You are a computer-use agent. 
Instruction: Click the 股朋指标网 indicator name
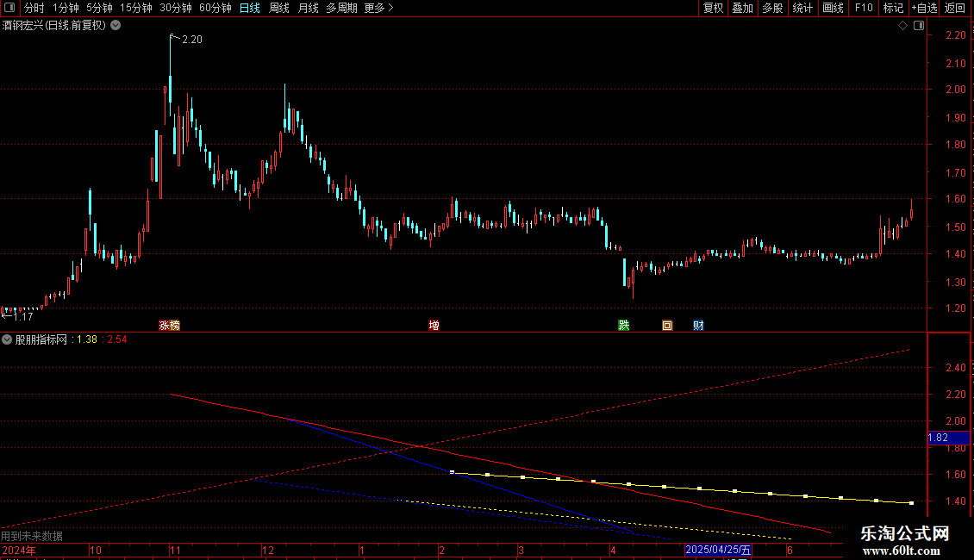tap(41, 339)
